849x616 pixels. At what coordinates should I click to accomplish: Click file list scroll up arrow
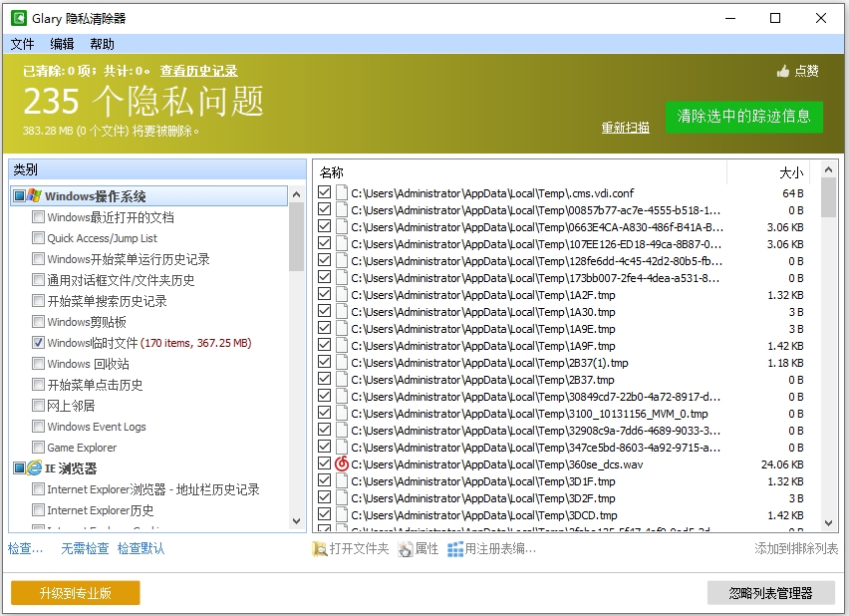coord(828,170)
